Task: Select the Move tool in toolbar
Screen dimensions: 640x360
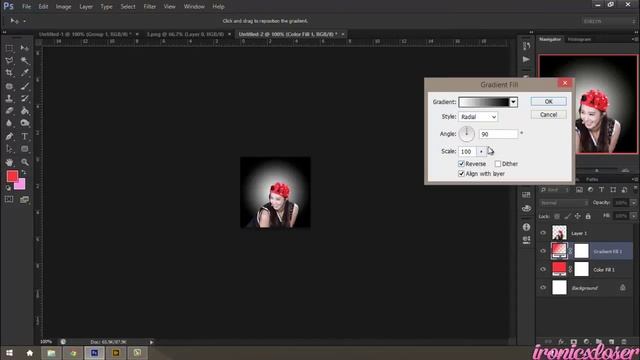Action: (x=24, y=48)
